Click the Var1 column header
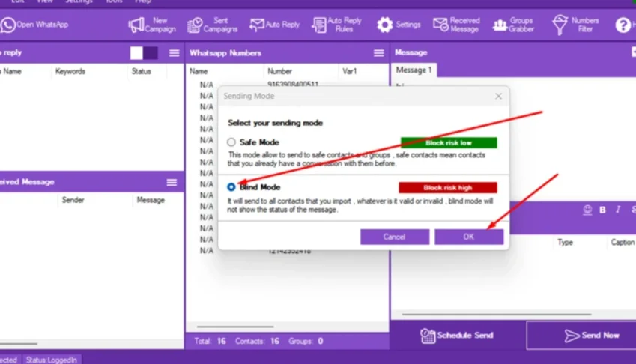This screenshot has height=364, width=636. (x=350, y=71)
